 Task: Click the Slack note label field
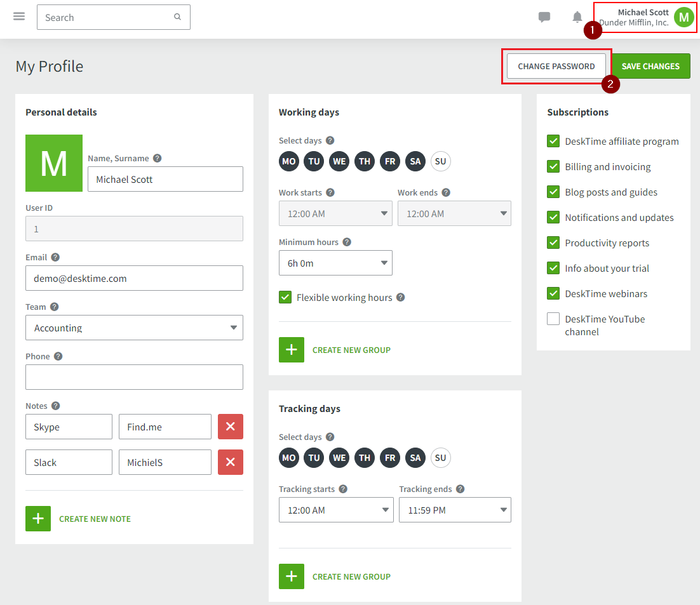click(x=69, y=463)
